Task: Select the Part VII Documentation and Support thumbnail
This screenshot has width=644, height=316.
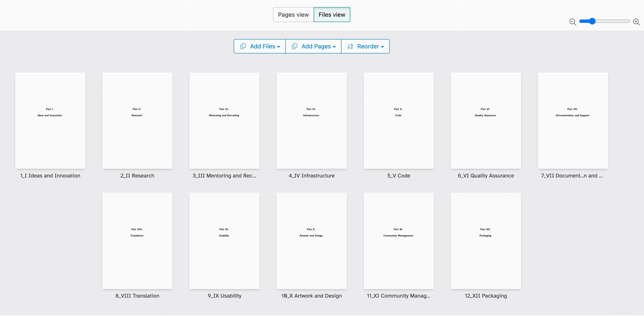Action: click(573, 121)
